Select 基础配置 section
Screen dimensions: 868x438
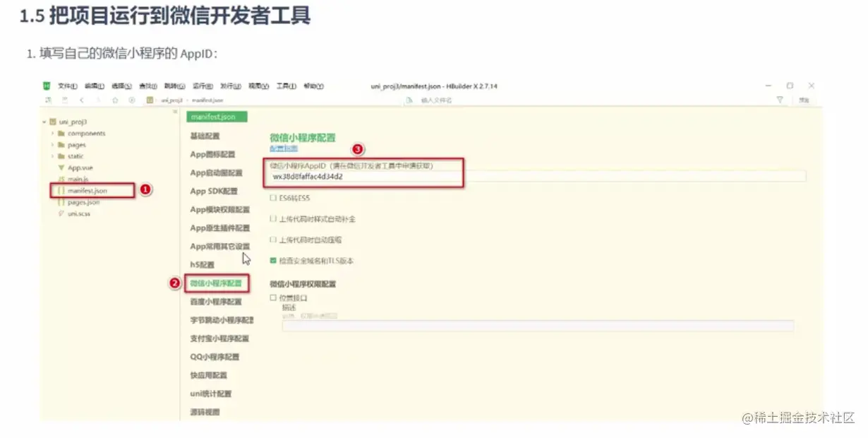[x=205, y=136]
